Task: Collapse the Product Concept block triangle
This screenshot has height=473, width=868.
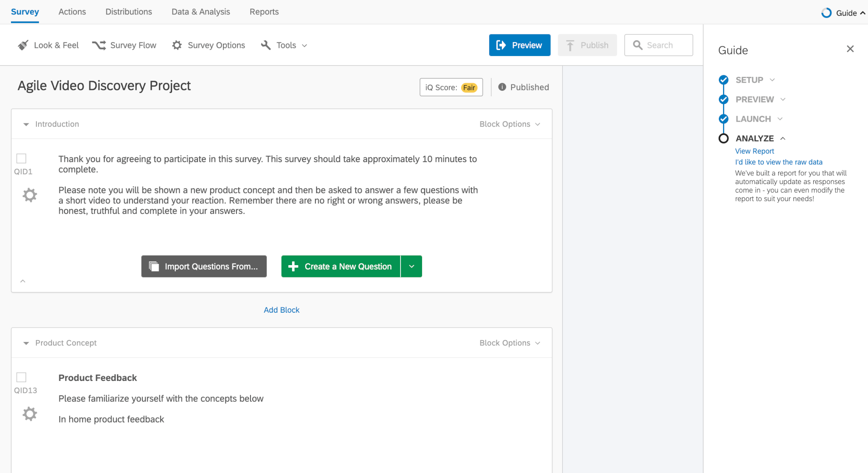Action: click(26, 343)
